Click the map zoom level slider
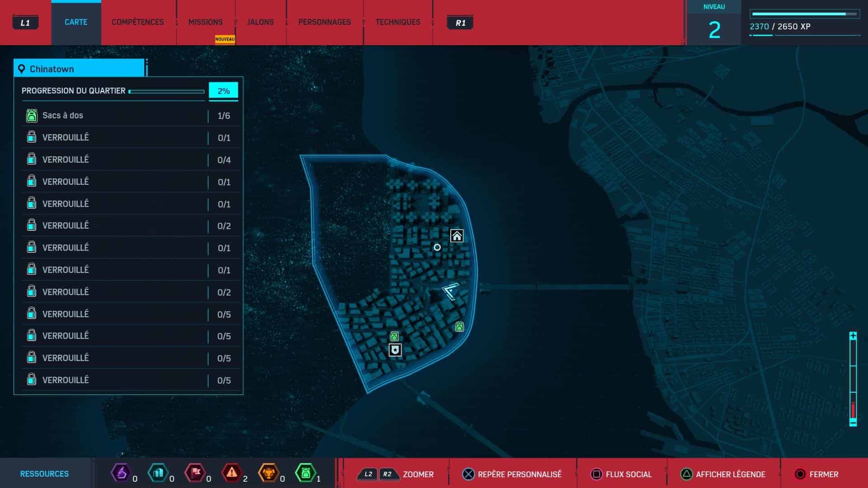The width and height of the screenshot is (868, 488). click(x=853, y=380)
